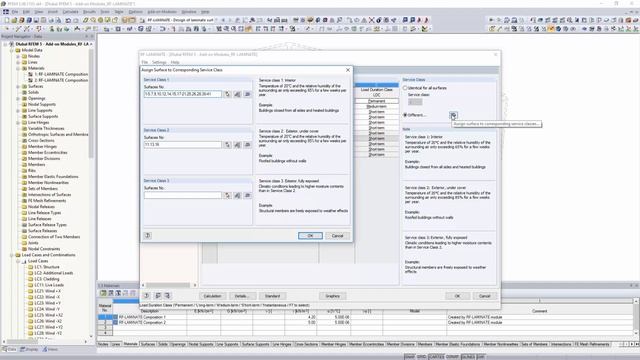This screenshot has height=360, width=640.
Task: Click Calculation button in RF-LAMINATE window
Action: (x=212, y=296)
